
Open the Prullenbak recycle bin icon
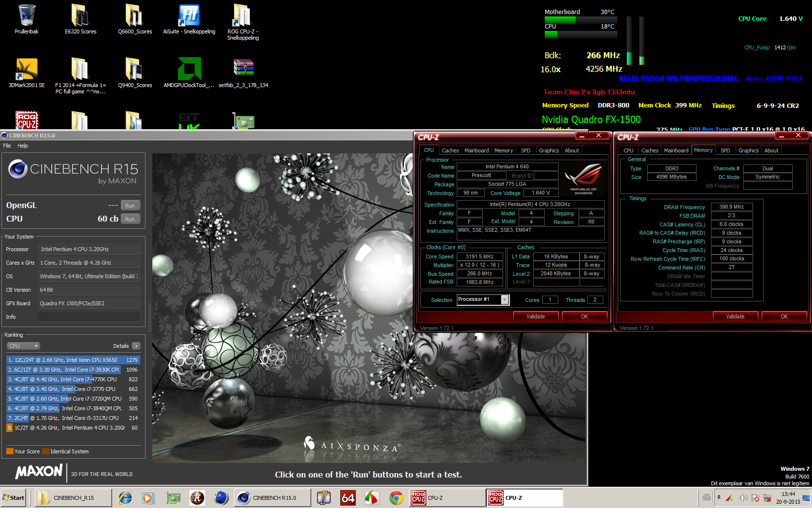tap(27, 19)
